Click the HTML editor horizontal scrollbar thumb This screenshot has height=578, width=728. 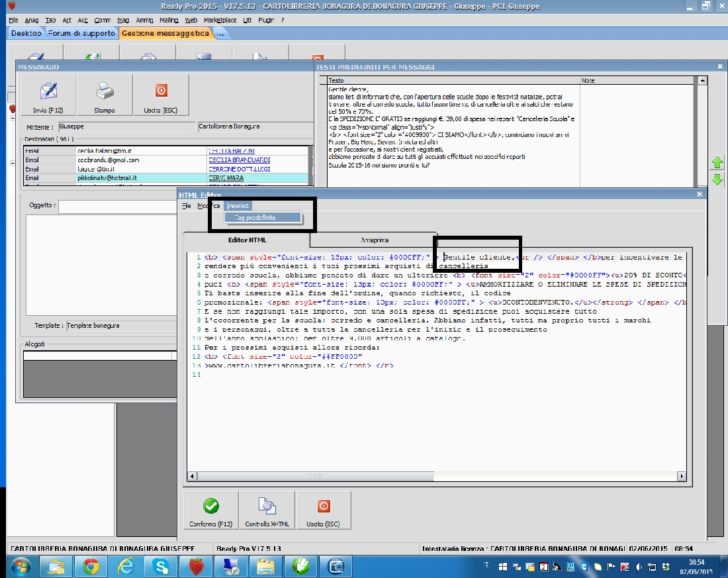point(315,476)
